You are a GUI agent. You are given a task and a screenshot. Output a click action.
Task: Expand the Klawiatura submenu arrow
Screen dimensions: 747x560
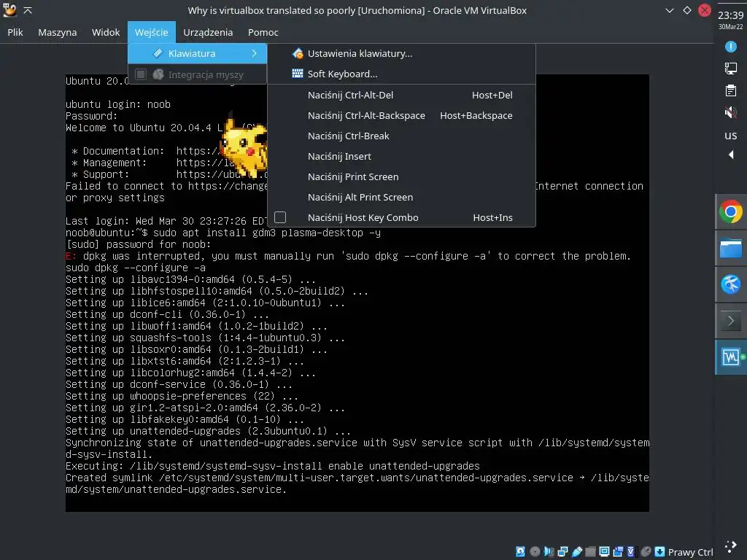click(255, 53)
